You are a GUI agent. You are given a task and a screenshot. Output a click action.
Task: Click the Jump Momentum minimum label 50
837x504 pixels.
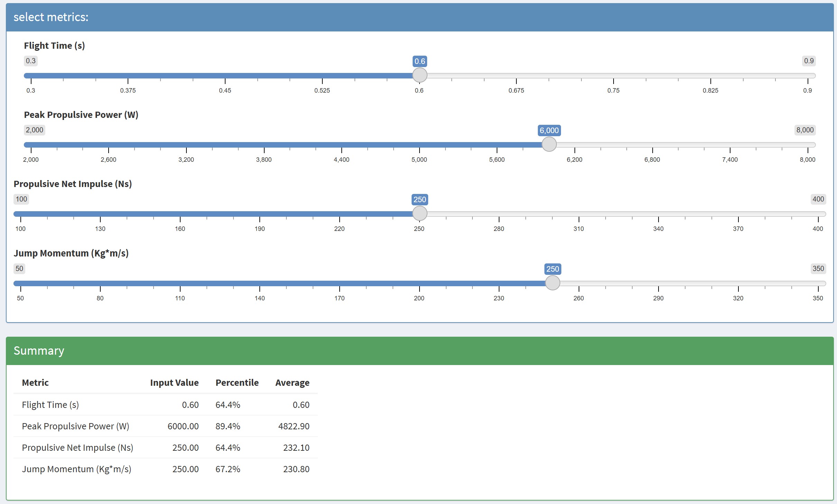pyautogui.click(x=19, y=269)
